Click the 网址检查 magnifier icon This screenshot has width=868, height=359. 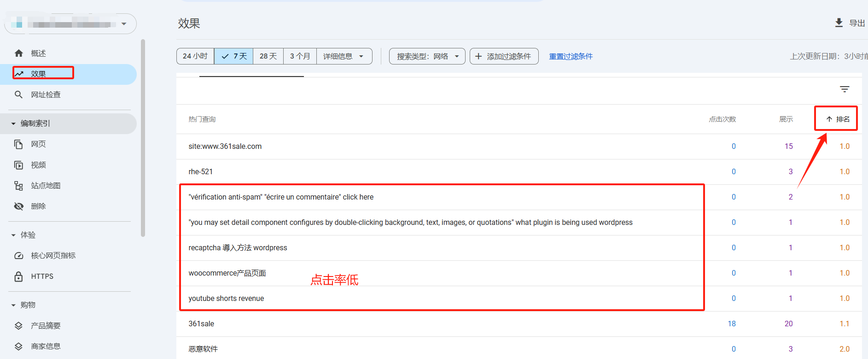click(x=19, y=94)
